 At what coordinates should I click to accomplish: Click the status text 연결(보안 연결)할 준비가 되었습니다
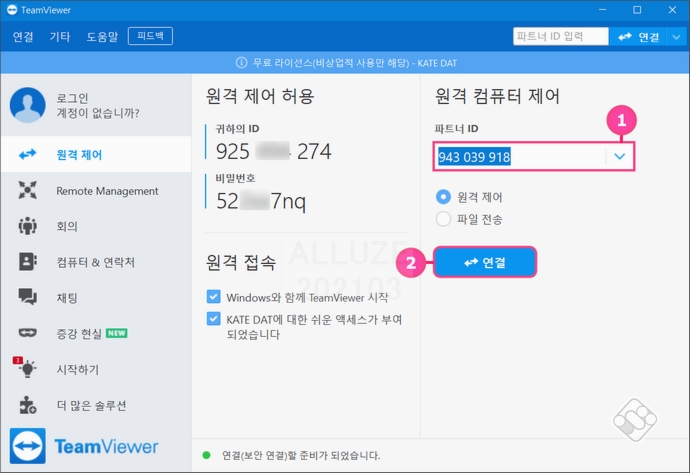point(301,455)
